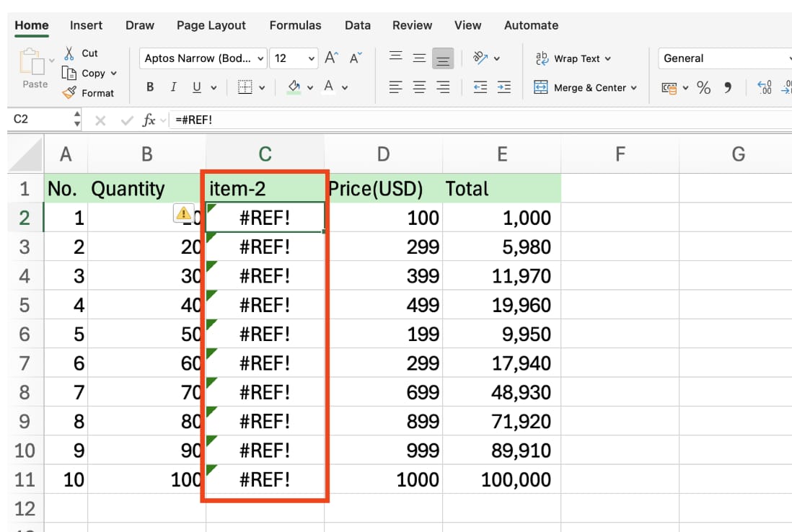Open the fill color dropdown arrow
Image resolution: width=792 pixels, height=532 pixels.
coord(308,87)
